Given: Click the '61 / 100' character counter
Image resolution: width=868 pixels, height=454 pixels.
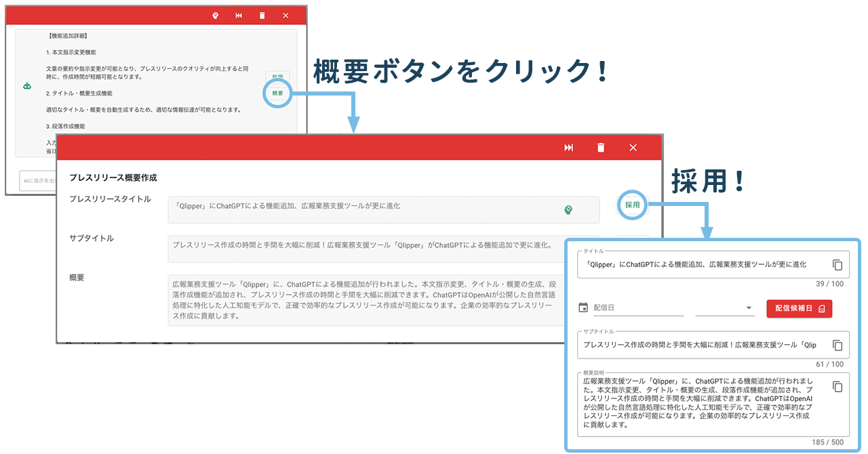Looking at the screenshot, I should point(830,364).
